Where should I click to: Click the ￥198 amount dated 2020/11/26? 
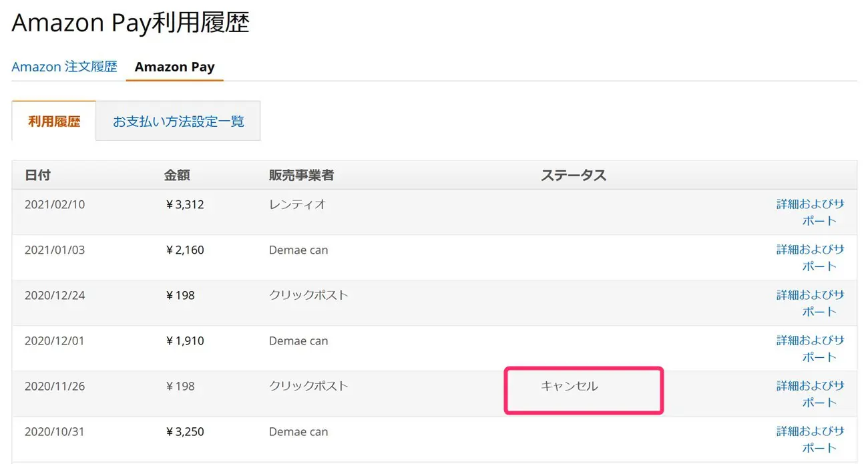180,387
